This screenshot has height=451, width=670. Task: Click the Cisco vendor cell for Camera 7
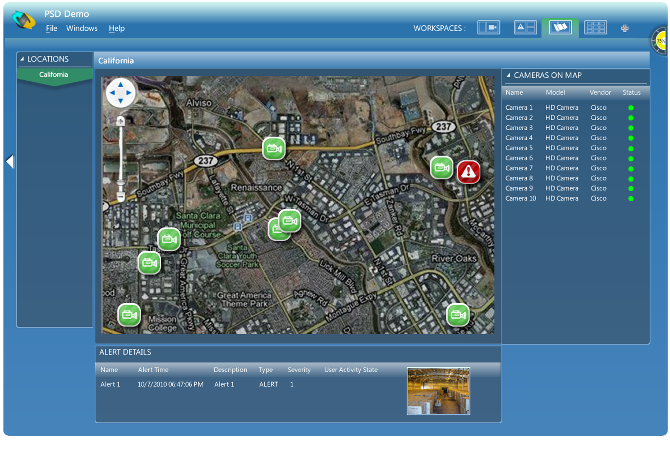click(x=598, y=168)
